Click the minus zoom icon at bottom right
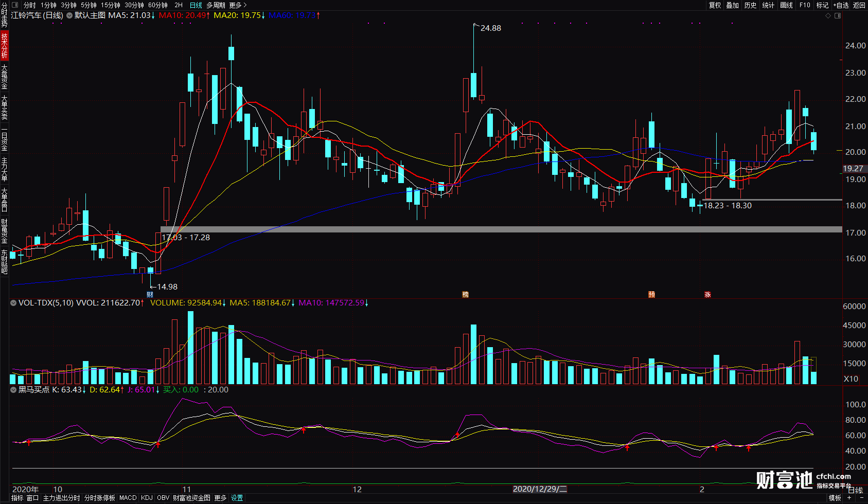Screen dimensions: 868x504 [862, 498]
